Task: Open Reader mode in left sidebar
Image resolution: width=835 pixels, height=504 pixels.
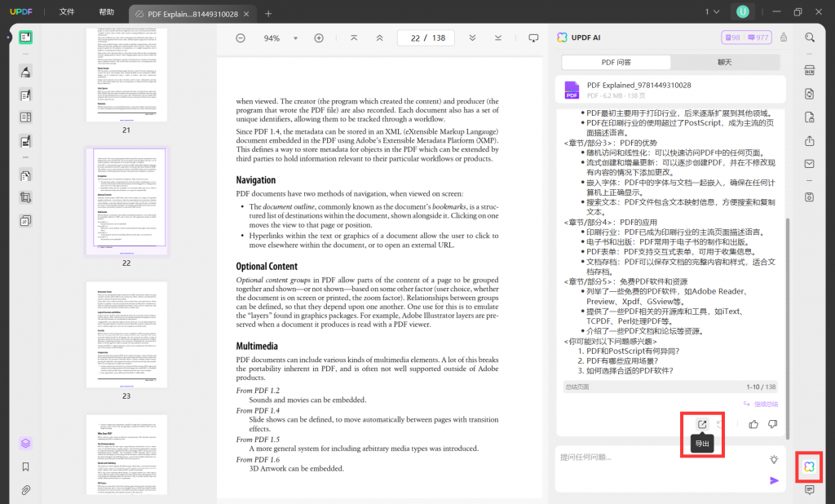Action: tap(25, 38)
